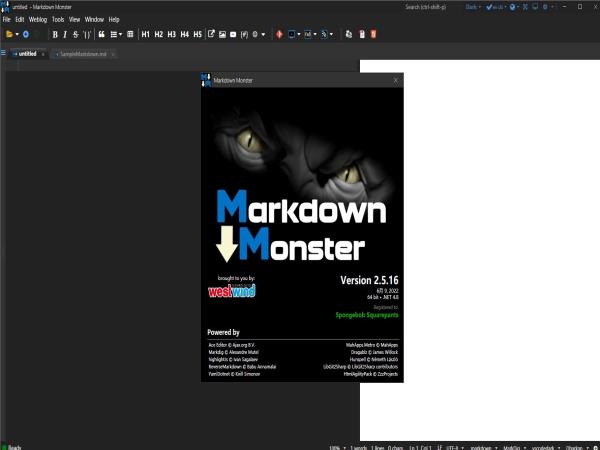Expand the second-to-last dropdown arrow in the toolbar
The height and width of the screenshot is (450, 600).
[315, 34]
